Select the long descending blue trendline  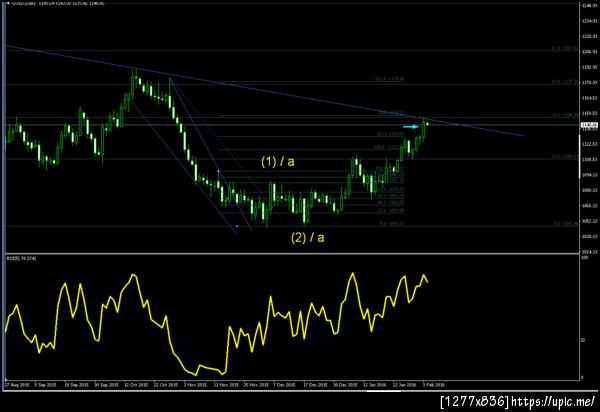(x=264, y=90)
